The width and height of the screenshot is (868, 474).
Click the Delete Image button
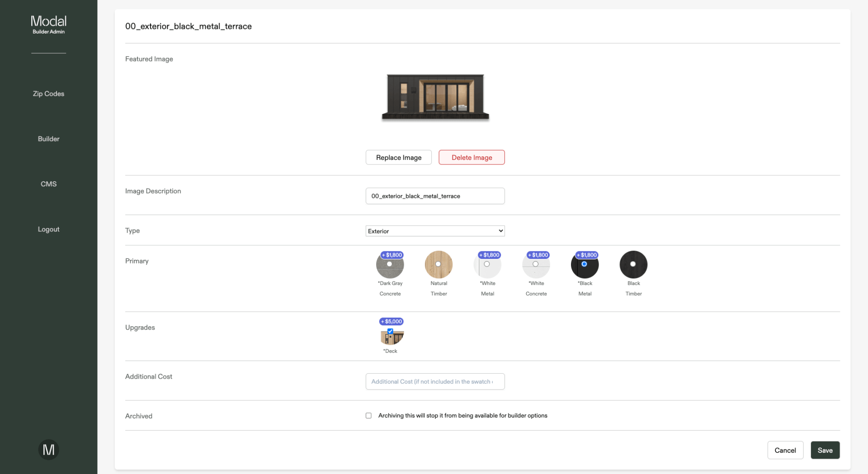tap(472, 157)
